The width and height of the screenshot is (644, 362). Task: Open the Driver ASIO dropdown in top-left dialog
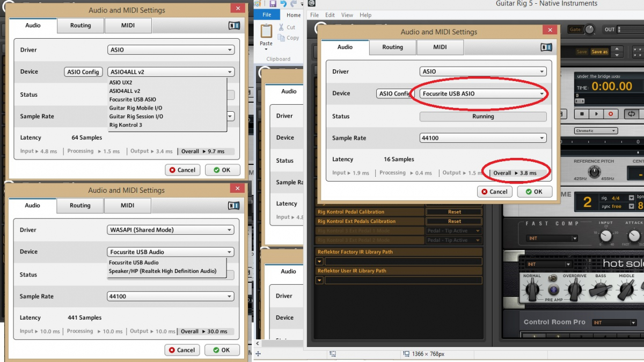(x=171, y=50)
